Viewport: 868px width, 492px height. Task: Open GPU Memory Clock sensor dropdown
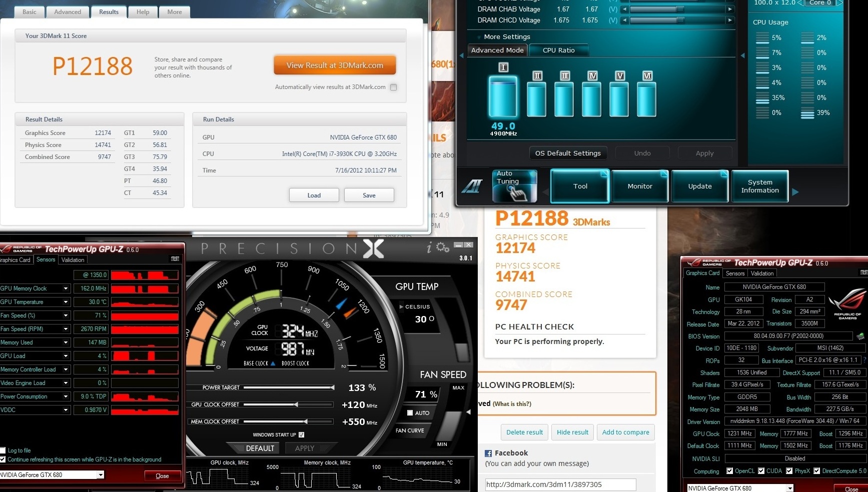tap(66, 288)
